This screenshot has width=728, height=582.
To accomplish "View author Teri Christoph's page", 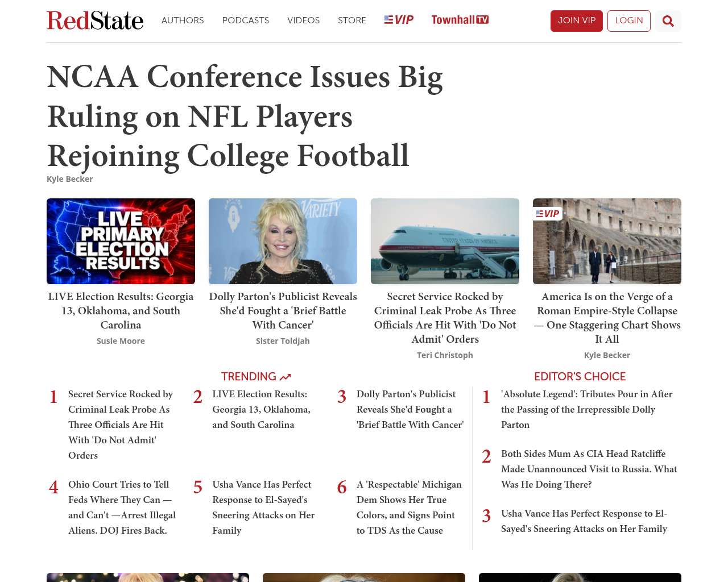I will coord(445,355).
